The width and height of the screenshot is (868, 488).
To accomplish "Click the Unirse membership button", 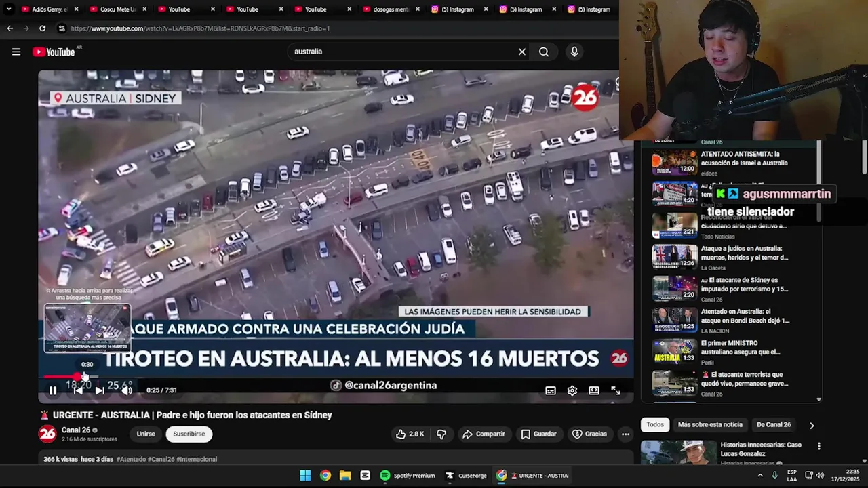I will (146, 434).
